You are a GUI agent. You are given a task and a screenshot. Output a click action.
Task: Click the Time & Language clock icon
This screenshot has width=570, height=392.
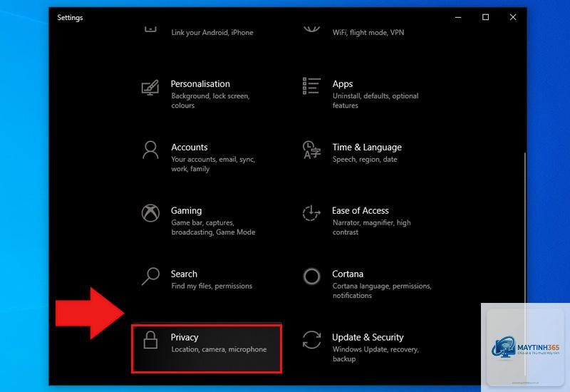[x=311, y=150]
